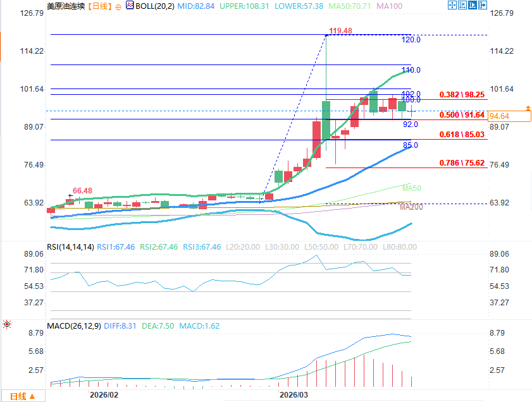Image resolution: width=532 pixels, height=402 pixels.
Task: Select the RSI(14,14,14) indicator label
Action: coord(70,247)
